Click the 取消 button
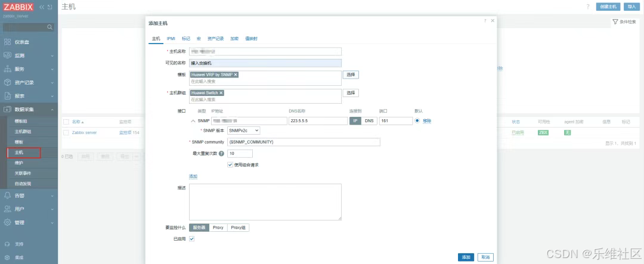Screen dimensions: 644x264 (485, 257)
